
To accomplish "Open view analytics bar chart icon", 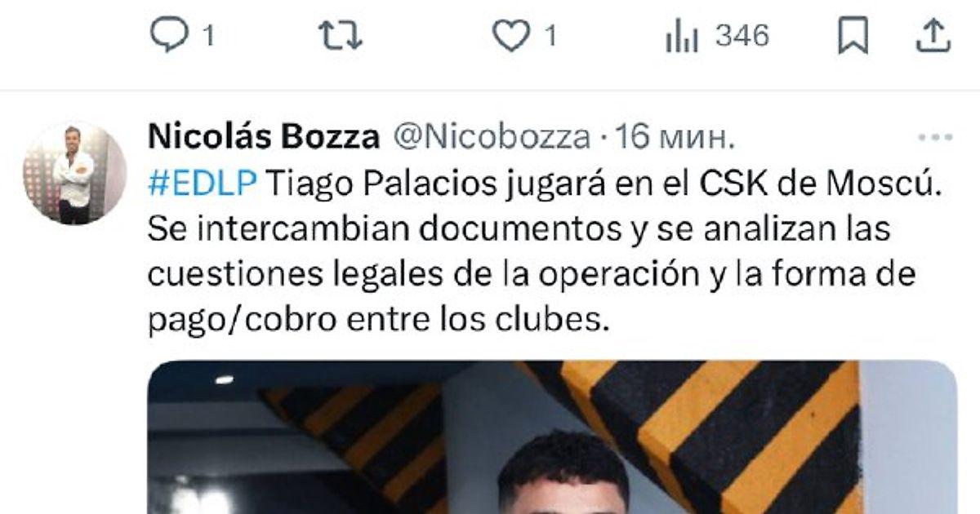I will click(681, 37).
